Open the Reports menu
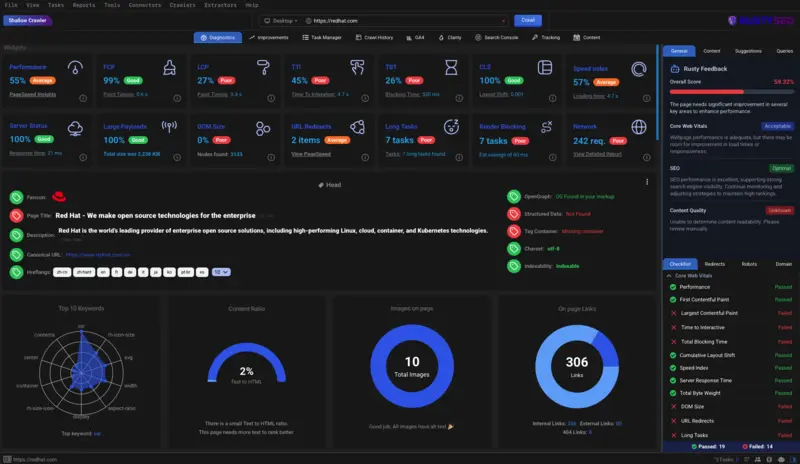The image size is (800, 464). (84, 5)
